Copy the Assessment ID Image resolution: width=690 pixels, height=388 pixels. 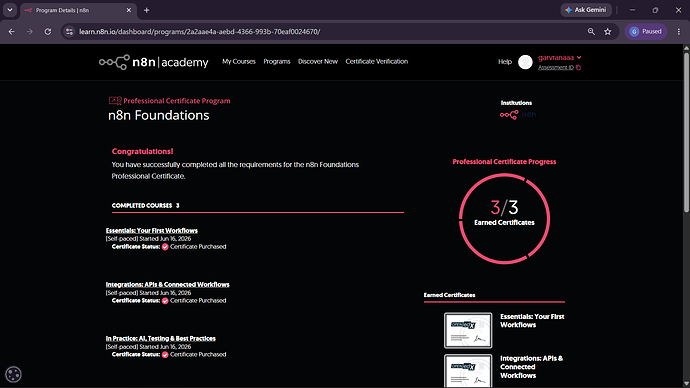[579, 68]
